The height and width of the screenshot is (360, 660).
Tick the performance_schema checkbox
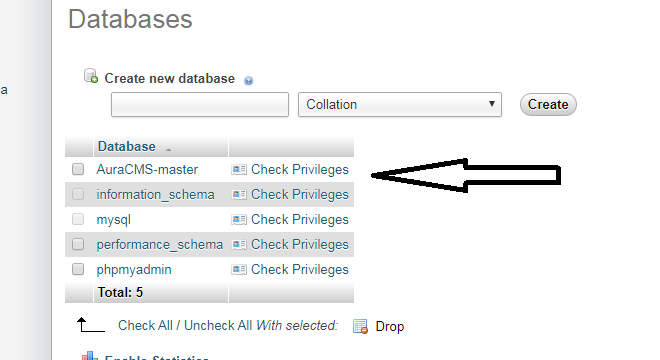[x=78, y=244]
